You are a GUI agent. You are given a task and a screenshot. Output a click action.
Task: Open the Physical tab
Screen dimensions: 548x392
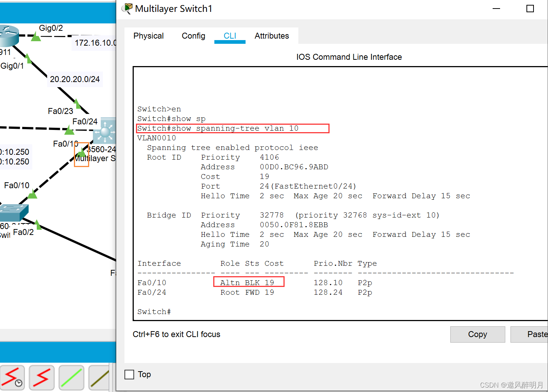coord(149,36)
